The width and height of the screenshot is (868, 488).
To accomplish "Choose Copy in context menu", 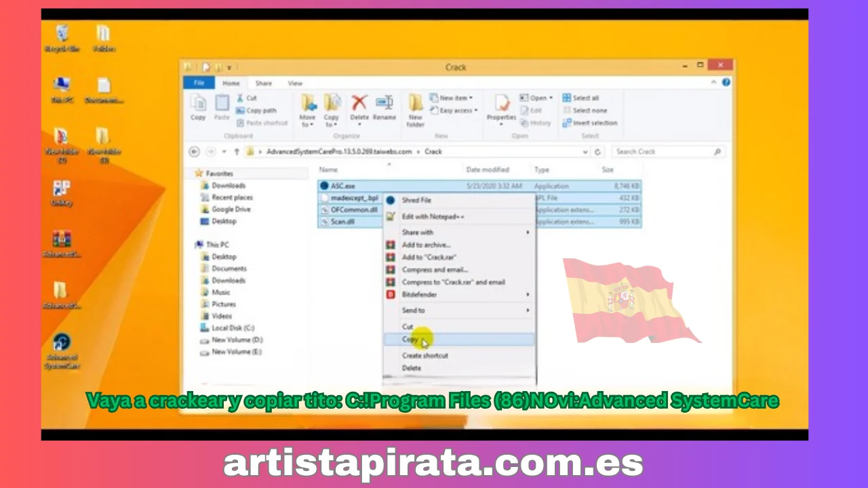I will [x=459, y=340].
